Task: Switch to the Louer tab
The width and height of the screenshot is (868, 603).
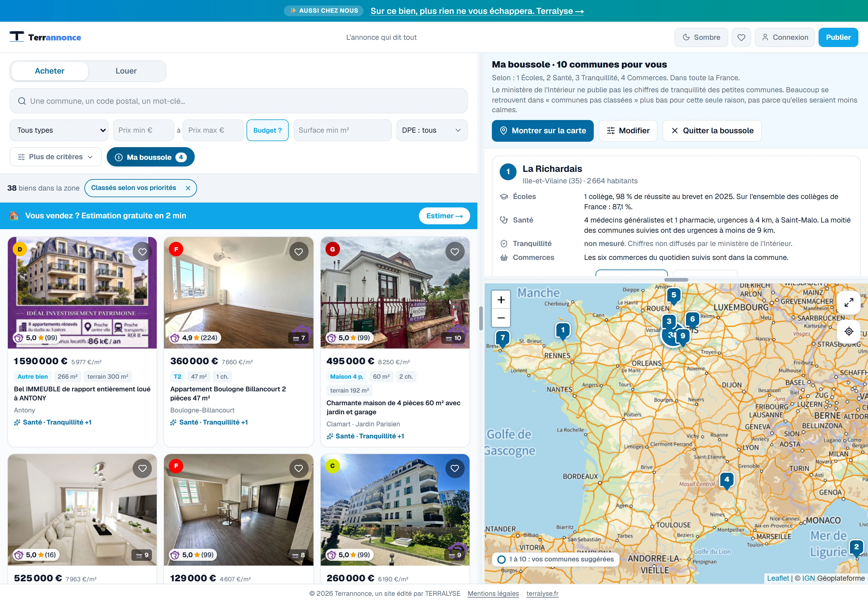Action: click(x=126, y=71)
